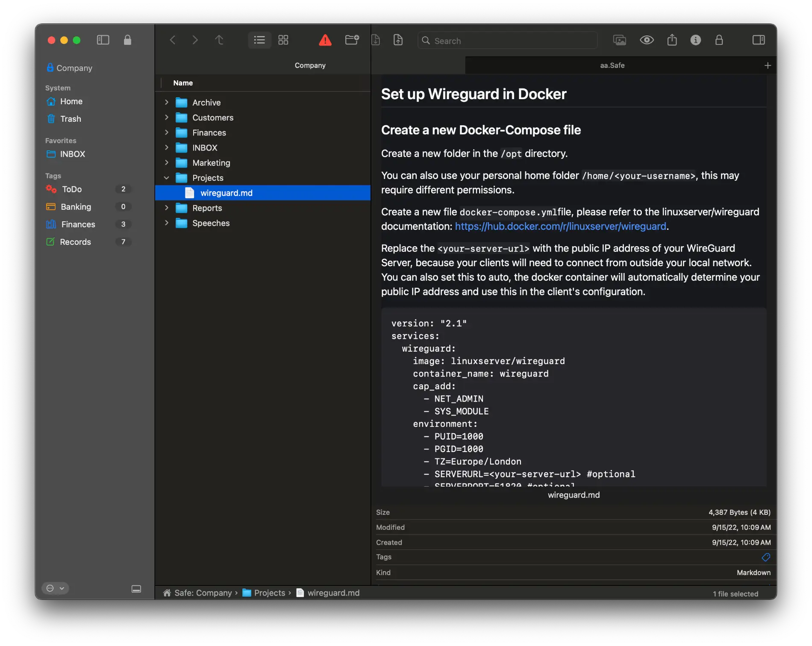Toggle the sidebar panel icon
Image resolution: width=812 pixels, height=646 pixels.
(103, 40)
